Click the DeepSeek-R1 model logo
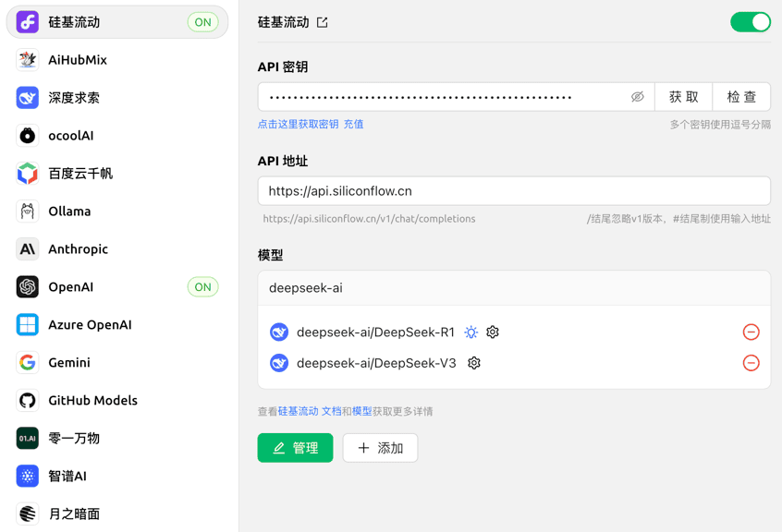This screenshot has width=782, height=532. 279,332
